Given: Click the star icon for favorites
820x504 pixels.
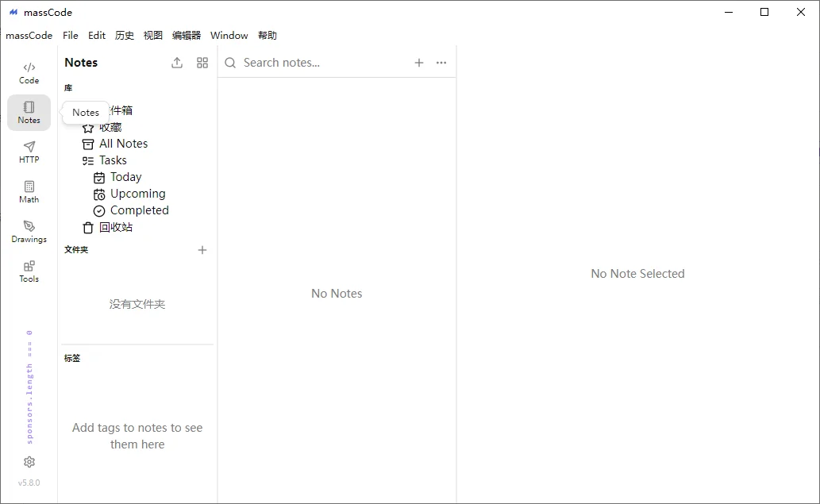Looking at the screenshot, I should [x=88, y=128].
